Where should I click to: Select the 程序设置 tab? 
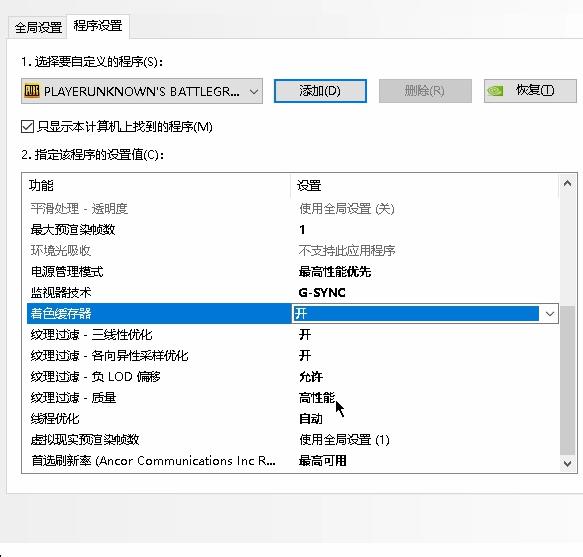click(x=98, y=26)
